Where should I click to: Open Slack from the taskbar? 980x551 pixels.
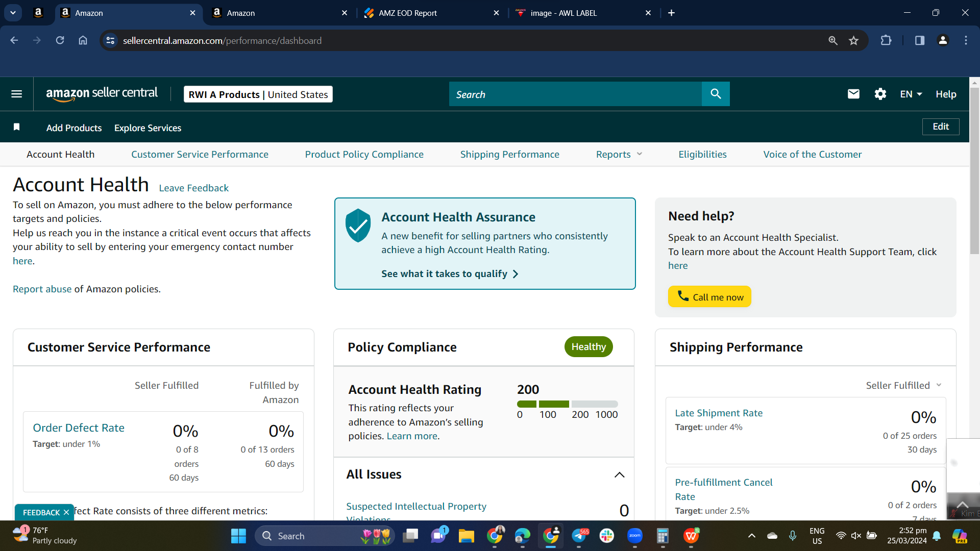pyautogui.click(x=607, y=536)
